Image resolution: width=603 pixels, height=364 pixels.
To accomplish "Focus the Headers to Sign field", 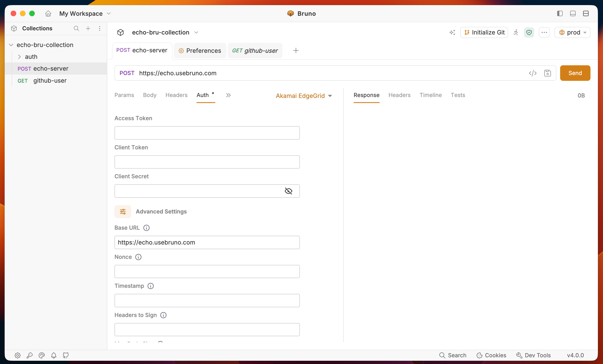I will [x=207, y=329].
